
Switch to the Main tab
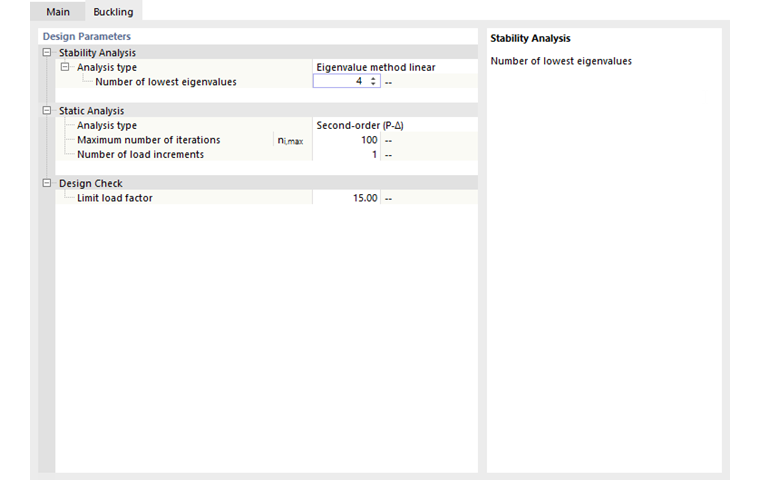point(58,12)
